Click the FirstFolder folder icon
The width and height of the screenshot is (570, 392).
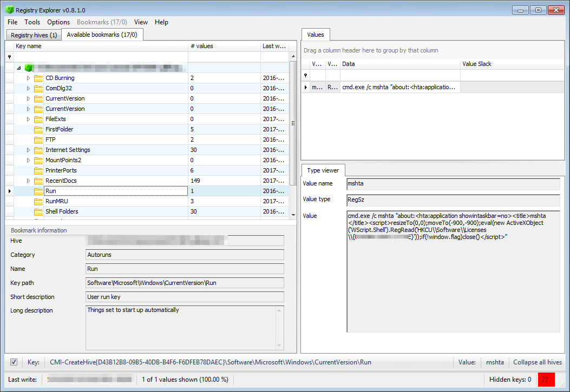tap(38, 129)
